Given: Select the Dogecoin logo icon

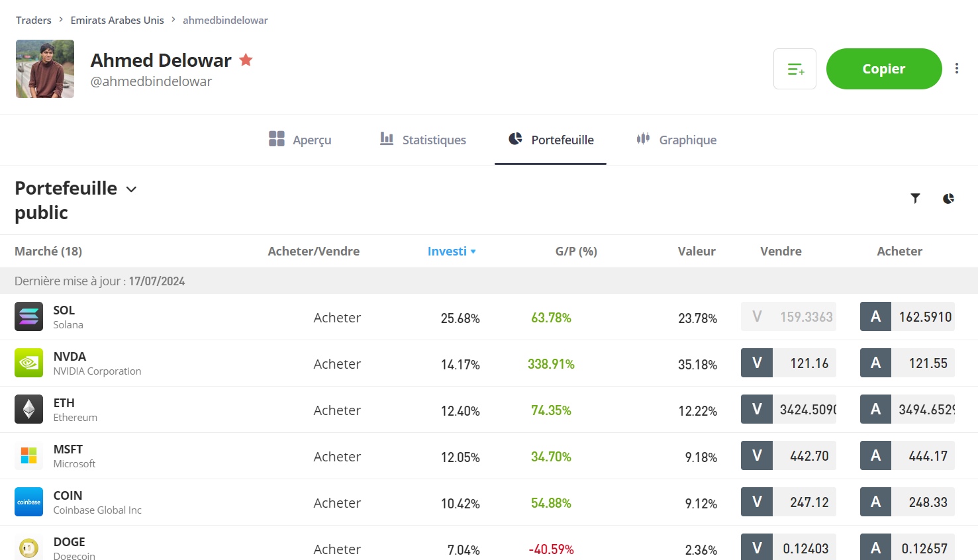Looking at the screenshot, I should tap(28, 547).
